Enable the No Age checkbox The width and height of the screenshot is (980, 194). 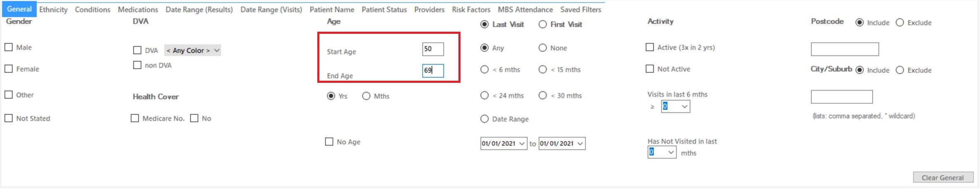pyautogui.click(x=329, y=142)
